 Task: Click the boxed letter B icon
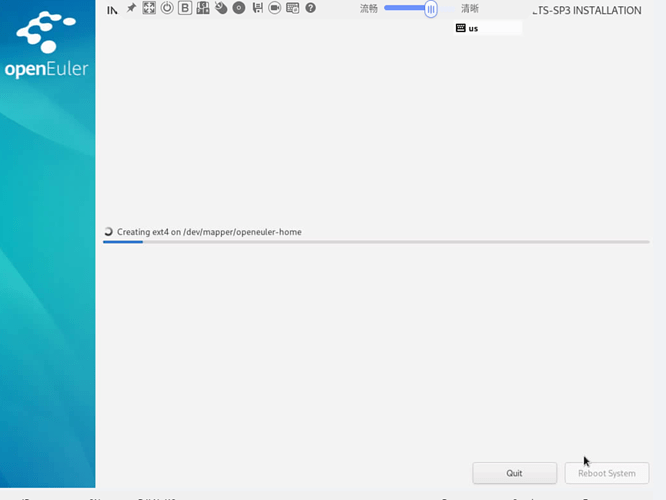pos(185,8)
